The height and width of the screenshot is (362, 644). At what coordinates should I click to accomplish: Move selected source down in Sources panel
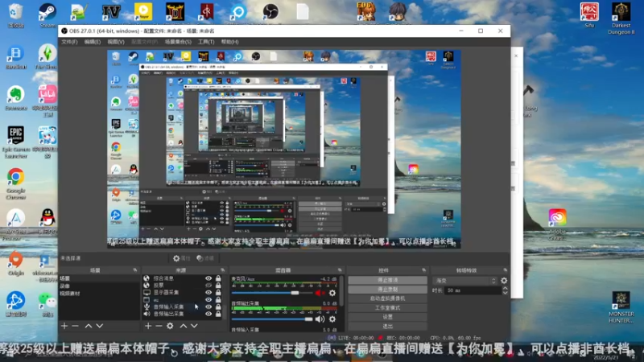[x=194, y=326]
